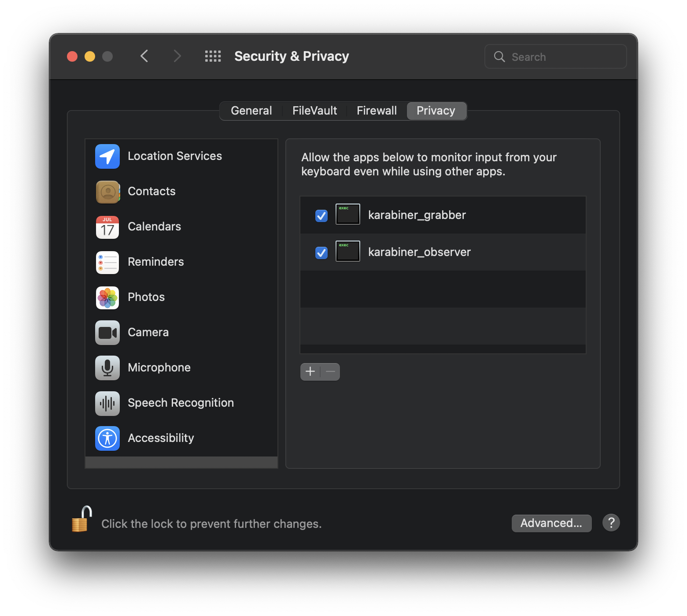Screen dimensions: 687x616
Task: Select the Camera icon in sidebar
Action: tap(107, 333)
